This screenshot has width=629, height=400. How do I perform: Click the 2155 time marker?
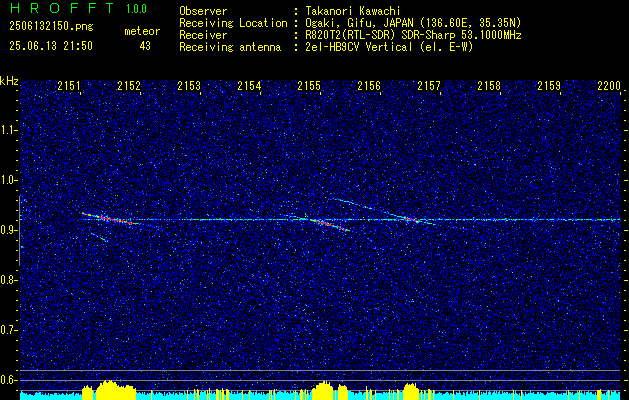[x=309, y=85]
